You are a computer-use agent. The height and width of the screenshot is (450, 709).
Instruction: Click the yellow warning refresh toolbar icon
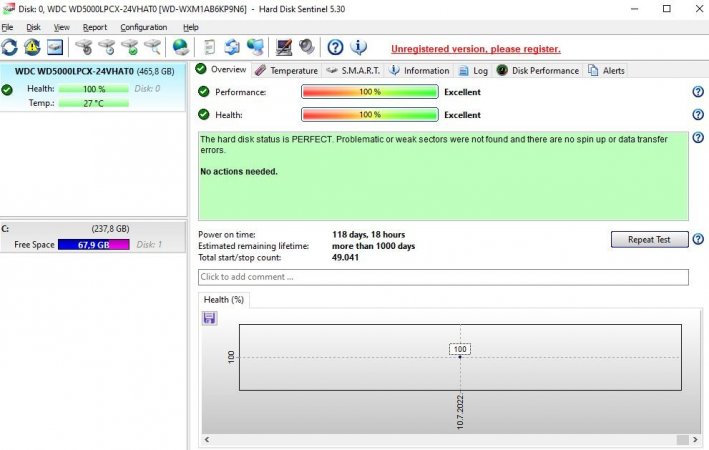(x=32, y=47)
